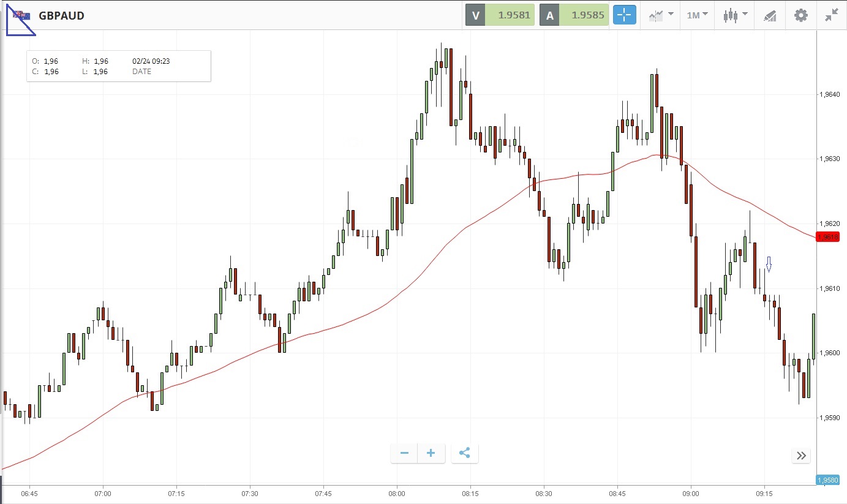
Task: Open the drawing tools icon
Action: (x=770, y=15)
